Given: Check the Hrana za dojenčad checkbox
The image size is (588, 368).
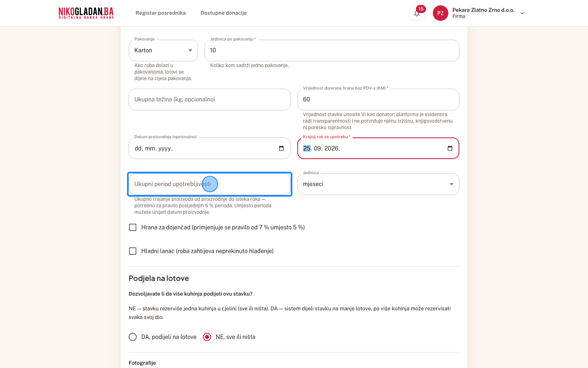Looking at the screenshot, I should [x=133, y=227].
